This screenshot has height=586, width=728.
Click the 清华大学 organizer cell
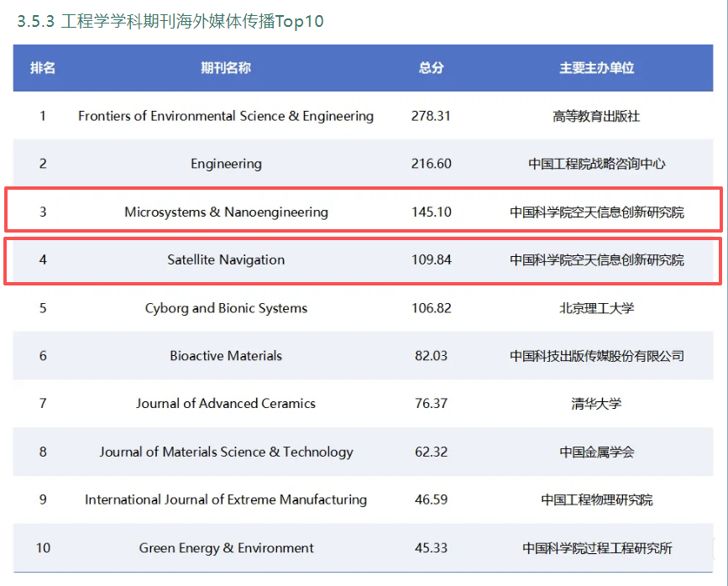(x=596, y=404)
